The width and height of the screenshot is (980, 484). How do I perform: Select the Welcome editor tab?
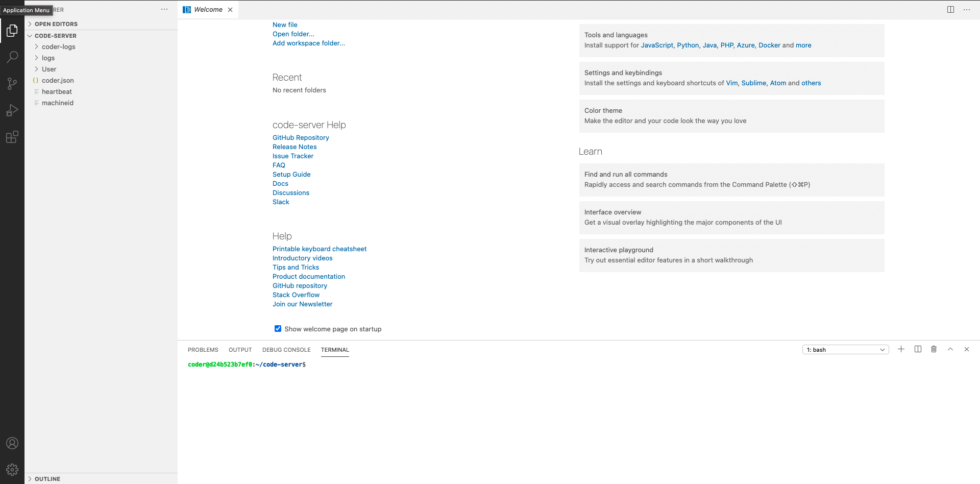pyautogui.click(x=208, y=10)
